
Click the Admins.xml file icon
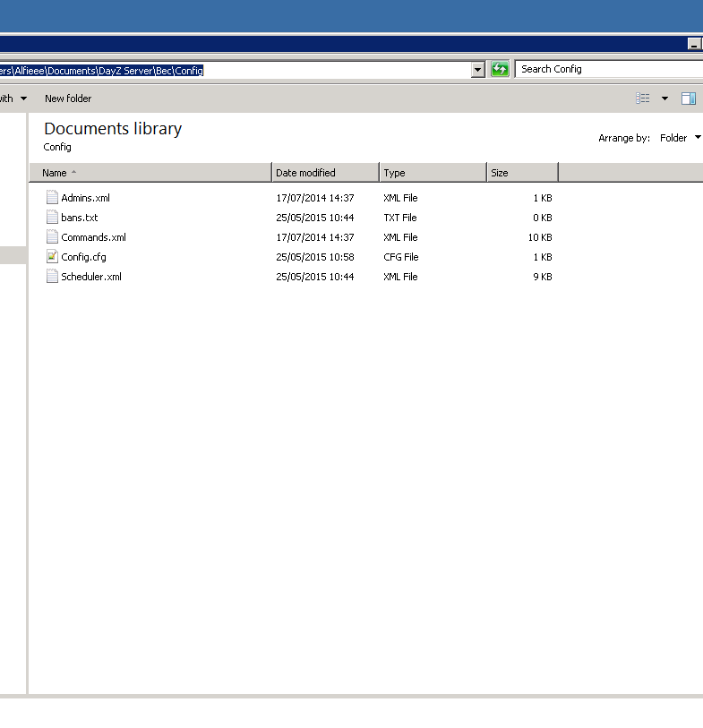(x=52, y=197)
